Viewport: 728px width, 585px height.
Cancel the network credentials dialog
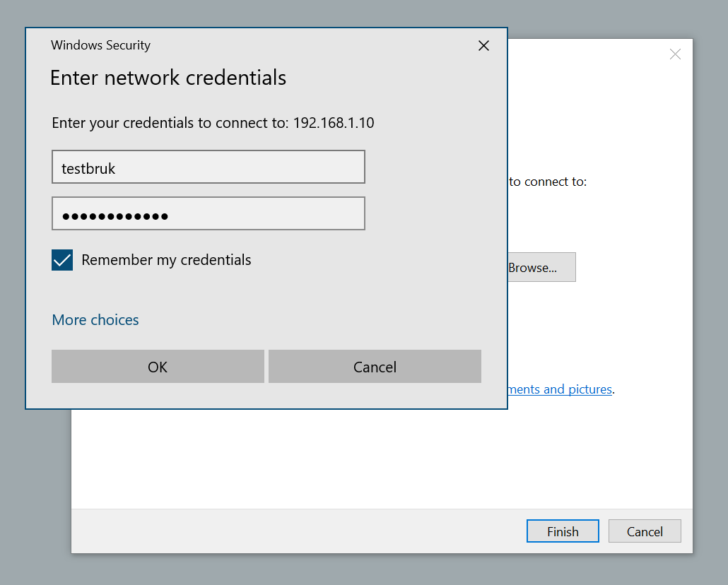375,367
